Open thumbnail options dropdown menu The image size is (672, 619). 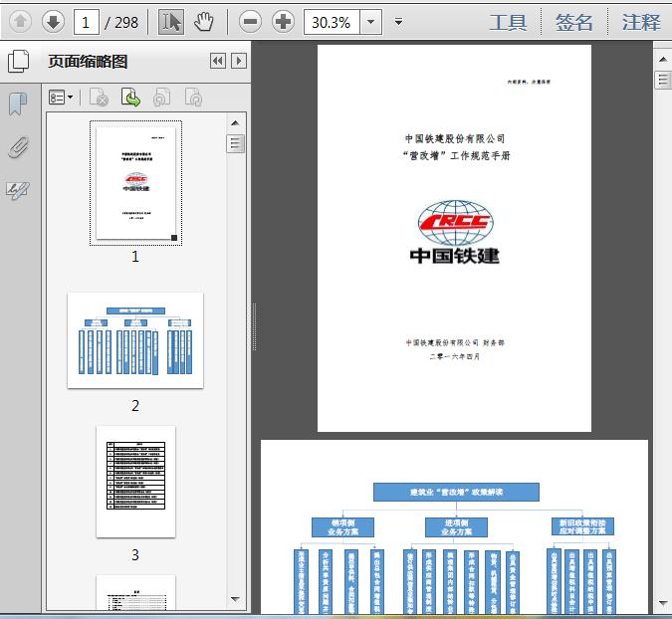point(62,97)
